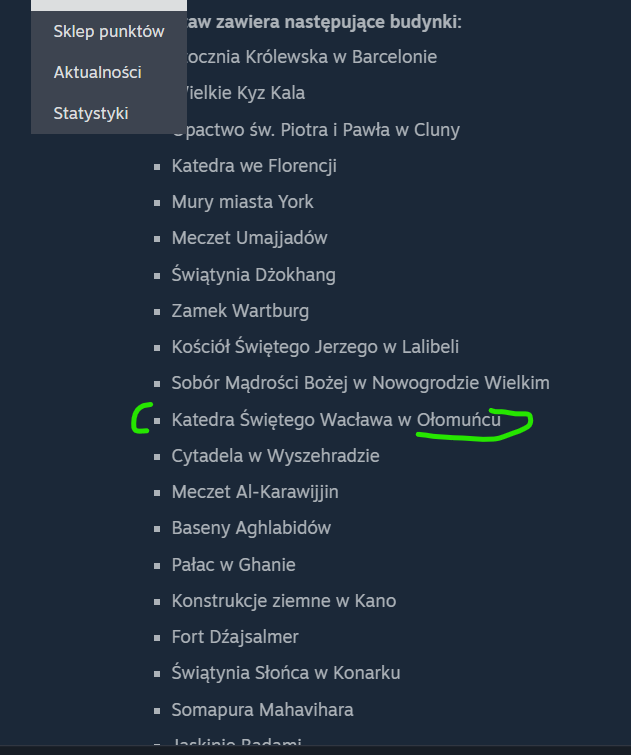The image size is (631, 755).
Task: Click Konstrukcje ziemne w Kano
Action: tap(284, 600)
